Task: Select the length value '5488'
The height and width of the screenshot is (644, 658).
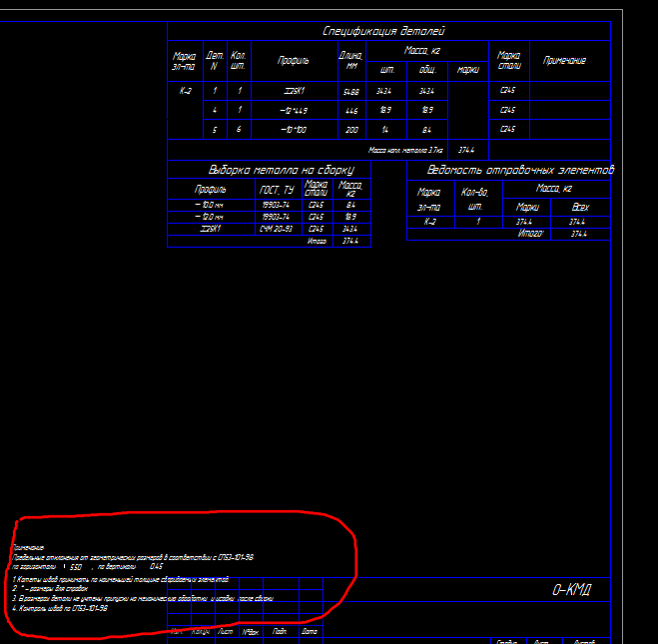Action: click(x=351, y=92)
